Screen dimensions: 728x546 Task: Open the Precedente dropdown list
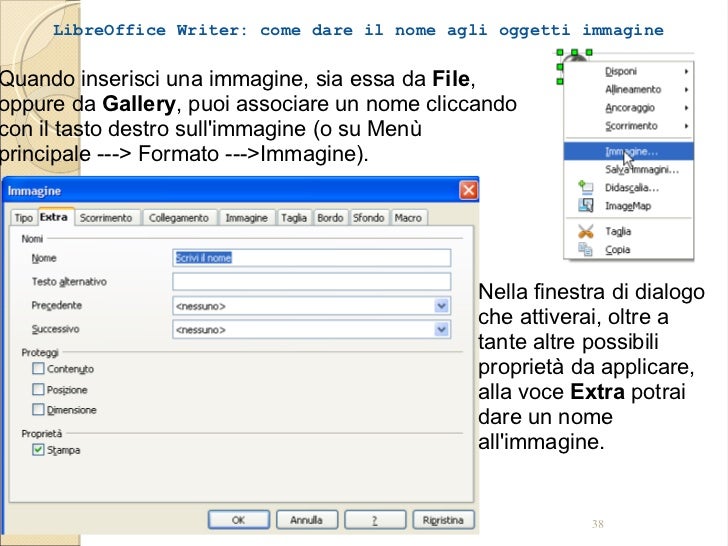click(442, 306)
